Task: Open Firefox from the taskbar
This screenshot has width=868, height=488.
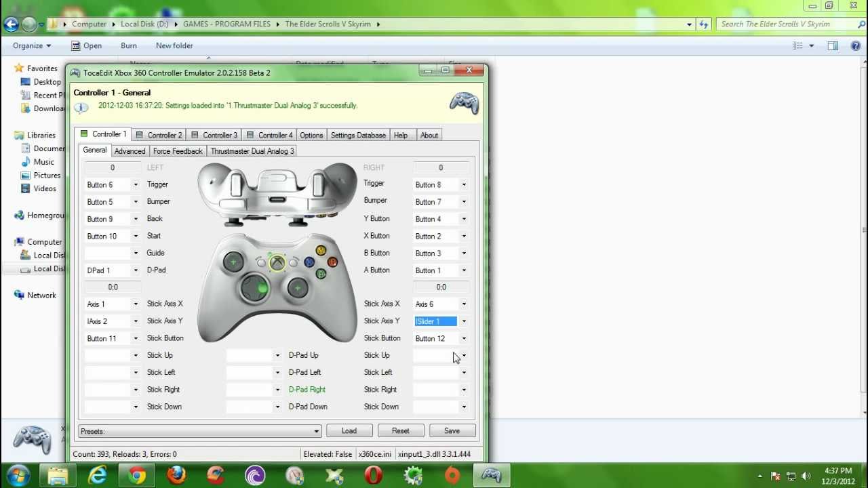Action: [x=176, y=476]
